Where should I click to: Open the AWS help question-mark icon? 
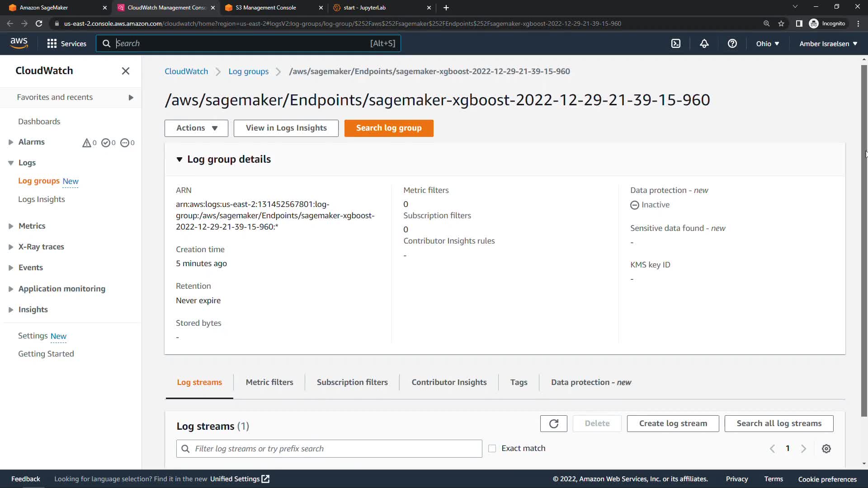732,43
